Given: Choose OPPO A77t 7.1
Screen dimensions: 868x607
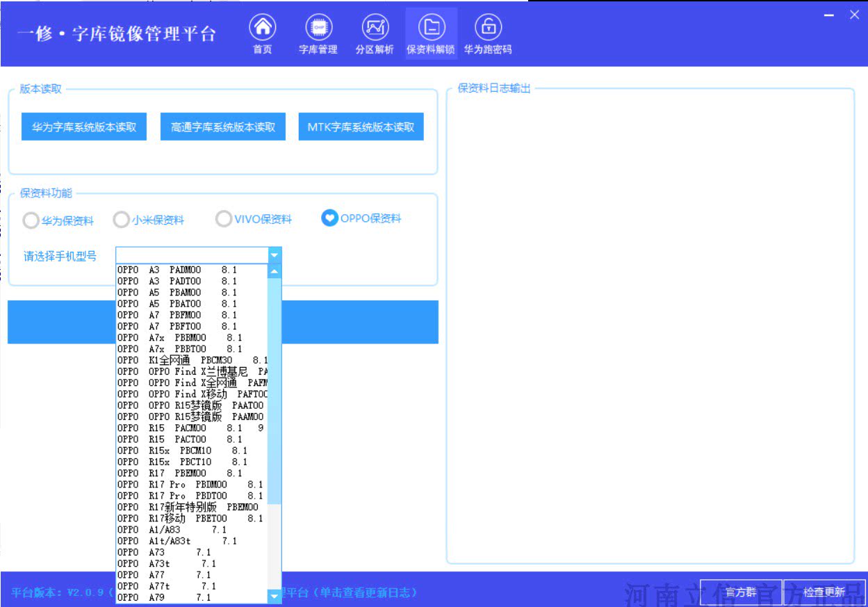Looking at the screenshot, I should [192, 585].
